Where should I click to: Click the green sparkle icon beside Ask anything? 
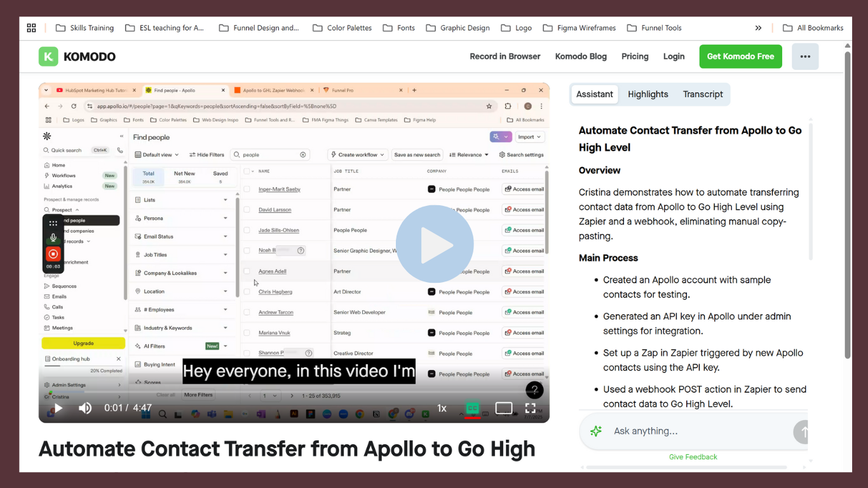coord(596,431)
